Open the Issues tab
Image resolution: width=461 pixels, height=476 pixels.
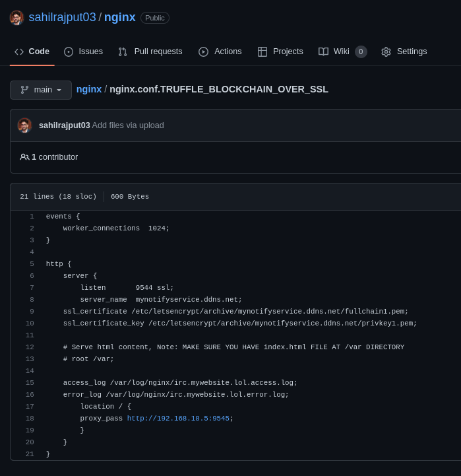(83, 51)
